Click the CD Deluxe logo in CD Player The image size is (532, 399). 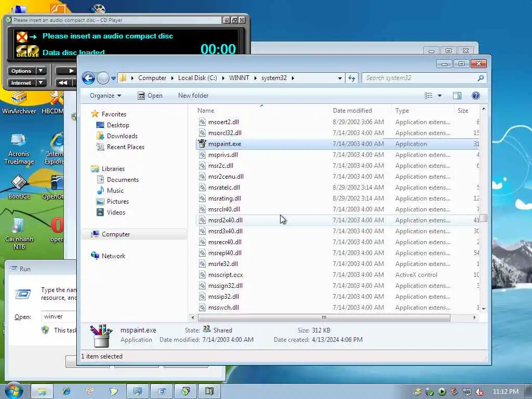28,51
